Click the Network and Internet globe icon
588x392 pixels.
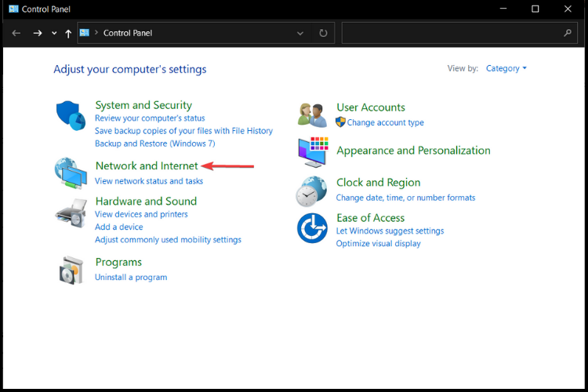pyautogui.click(x=71, y=173)
